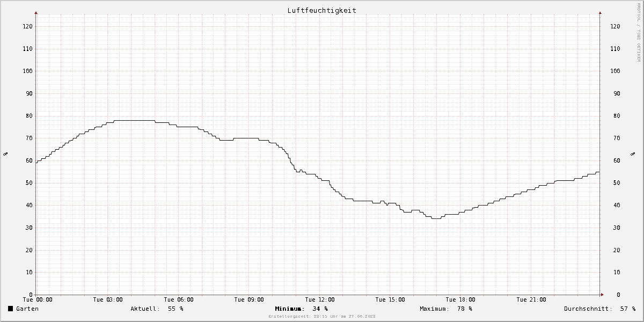Click the Tue 06:00 time label

pyautogui.click(x=179, y=299)
